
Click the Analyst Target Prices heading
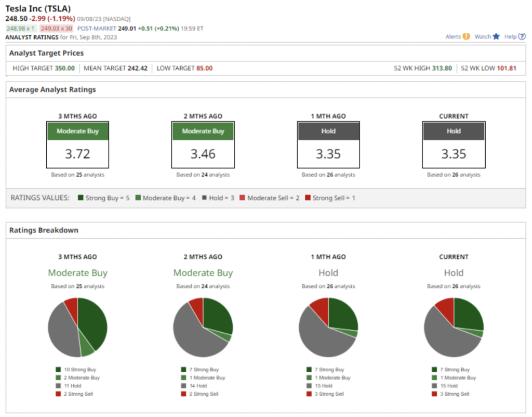pos(46,53)
